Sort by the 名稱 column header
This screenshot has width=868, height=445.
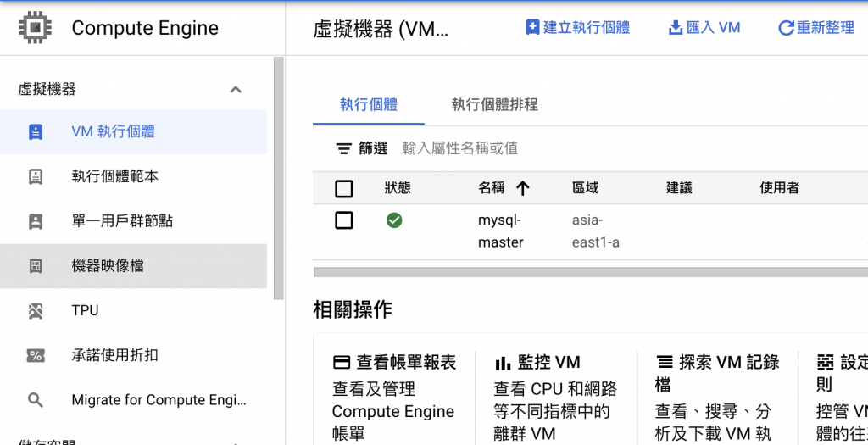tap(492, 188)
